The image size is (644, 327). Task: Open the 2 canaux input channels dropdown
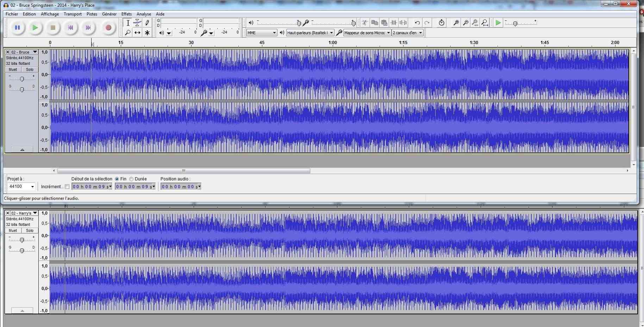(407, 33)
